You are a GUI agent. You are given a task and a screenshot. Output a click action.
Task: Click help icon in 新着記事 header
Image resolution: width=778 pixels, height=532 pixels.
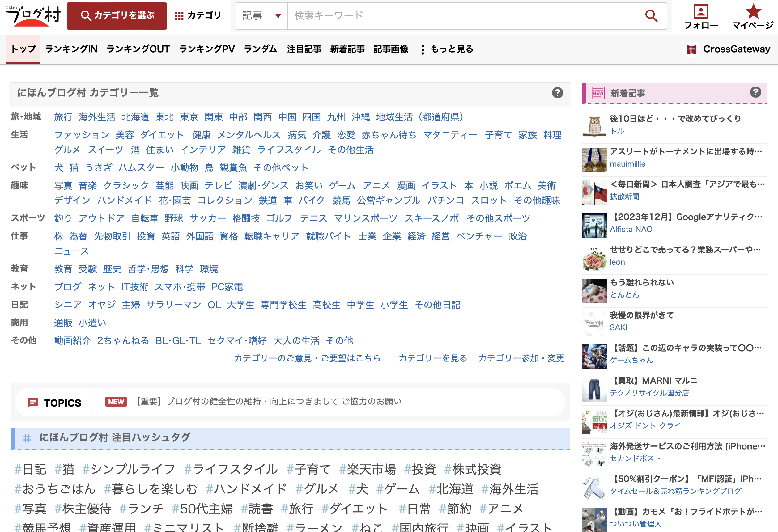point(755,92)
